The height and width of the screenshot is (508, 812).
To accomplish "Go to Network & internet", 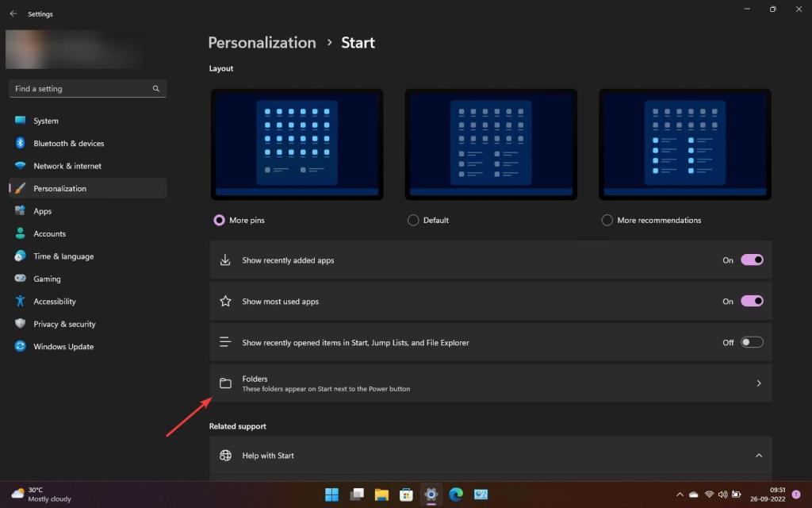I will click(x=67, y=166).
